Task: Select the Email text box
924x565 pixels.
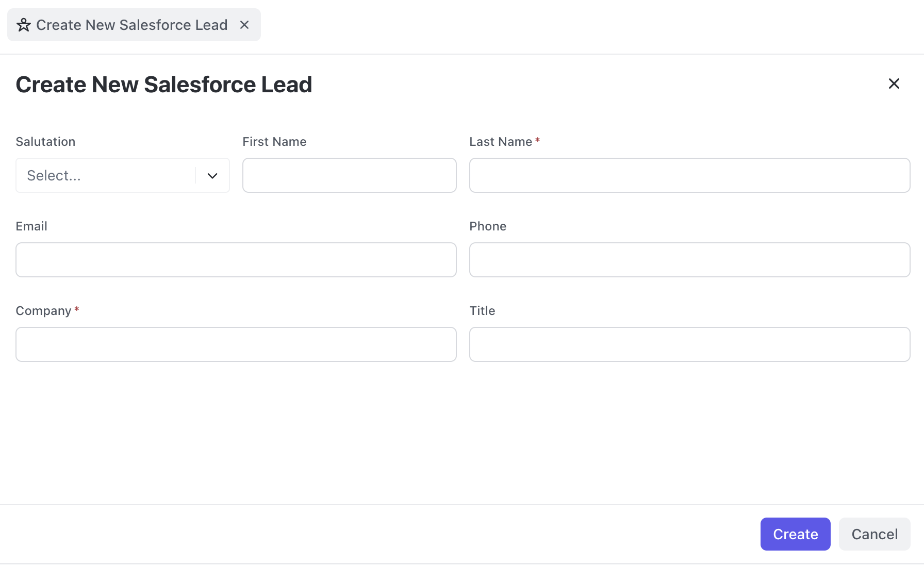Action: point(236,260)
